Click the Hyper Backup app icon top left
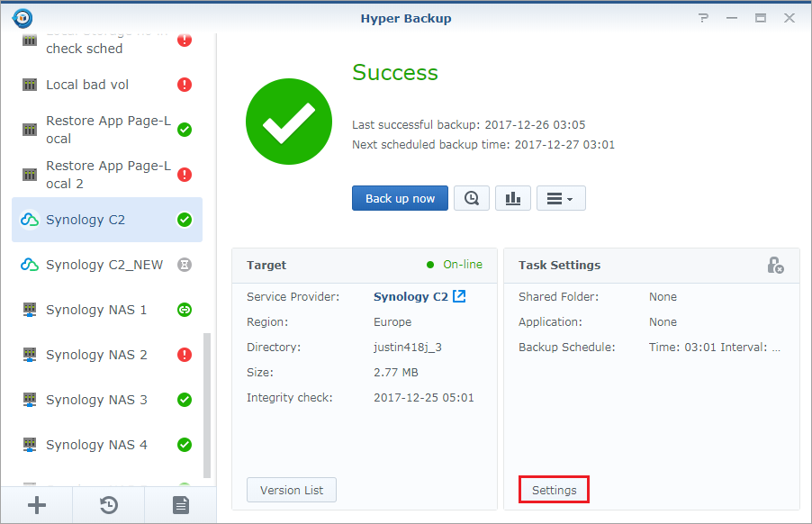The height and width of the screenshot is (524, 812). tap(20, 16)
